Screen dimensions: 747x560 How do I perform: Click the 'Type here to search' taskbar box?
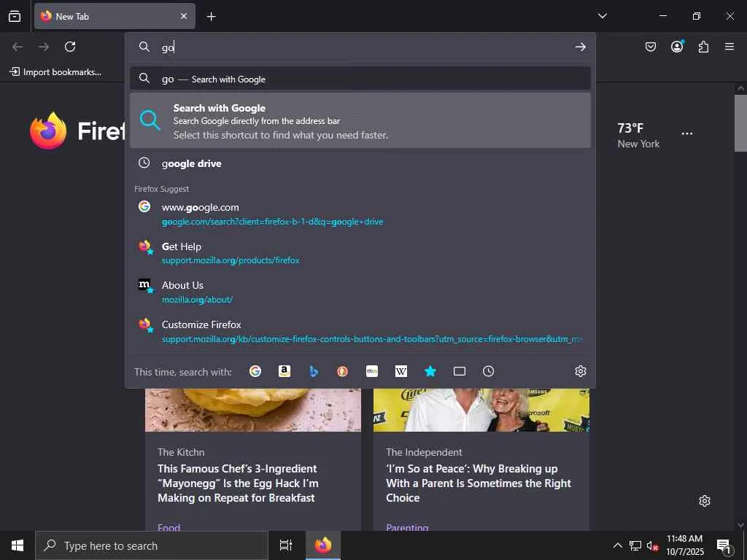152,545
